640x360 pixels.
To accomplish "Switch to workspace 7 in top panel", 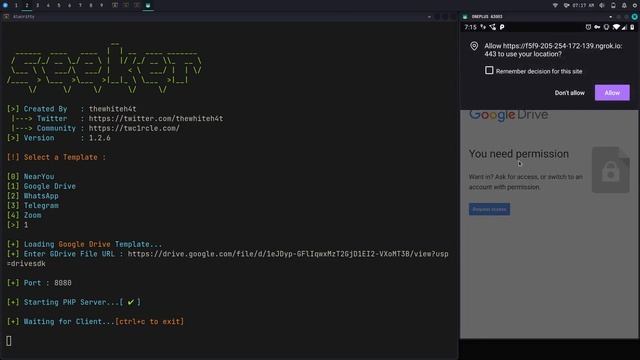I will (80, 5).
